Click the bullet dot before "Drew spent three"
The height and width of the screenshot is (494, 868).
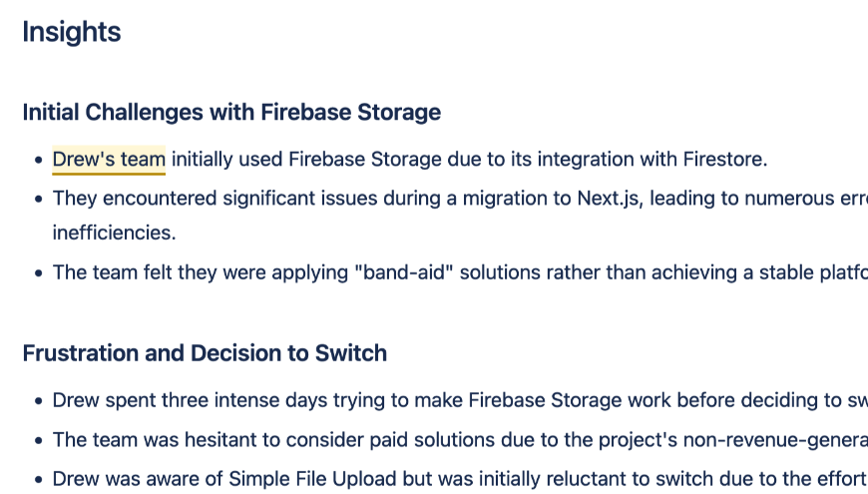tap(38, 401)
